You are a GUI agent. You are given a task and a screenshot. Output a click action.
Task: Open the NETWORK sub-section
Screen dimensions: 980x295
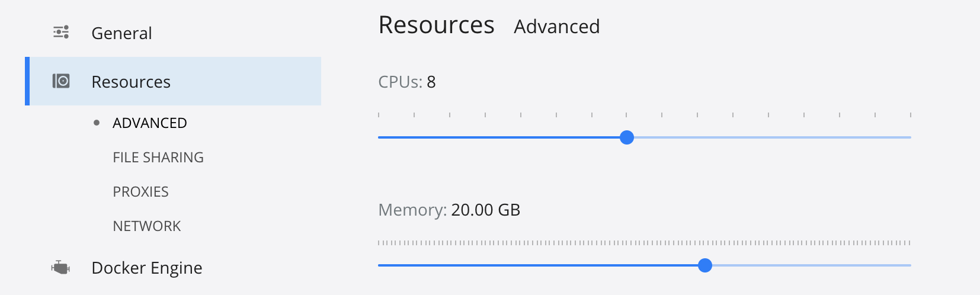pos(147,226)
